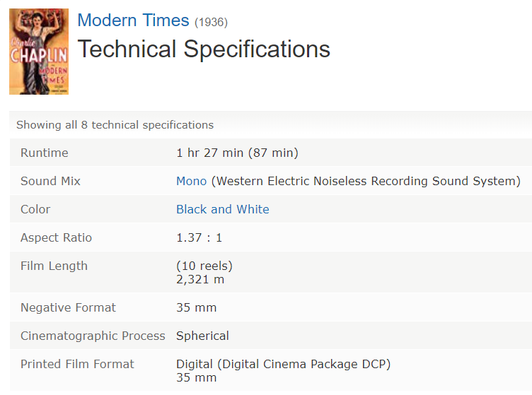Click the Modern Times movie poster thumbnail
The image size is (532, 395).
click(39, 52)
